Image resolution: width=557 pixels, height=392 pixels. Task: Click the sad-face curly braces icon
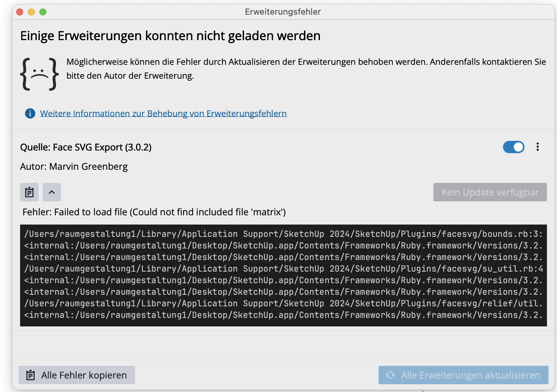pyautogui.click(x=39, y=74)
